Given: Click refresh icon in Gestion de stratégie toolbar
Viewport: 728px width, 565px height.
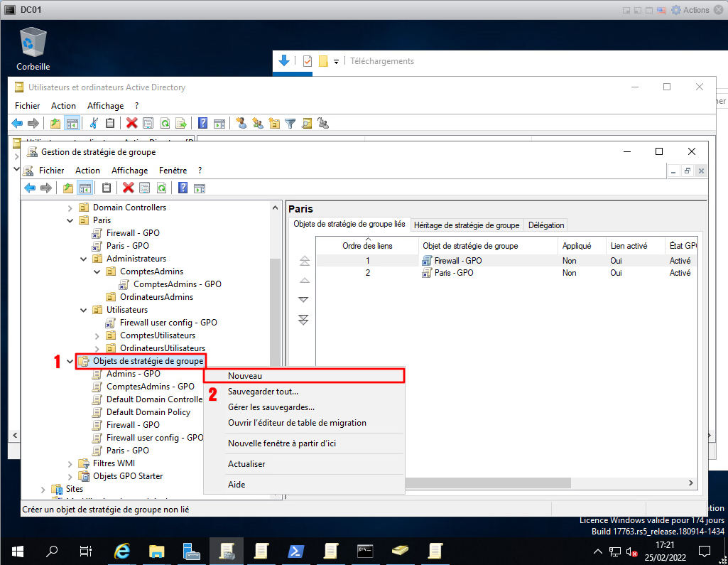Looking at the screenshot, I should (x=162, y=188).
